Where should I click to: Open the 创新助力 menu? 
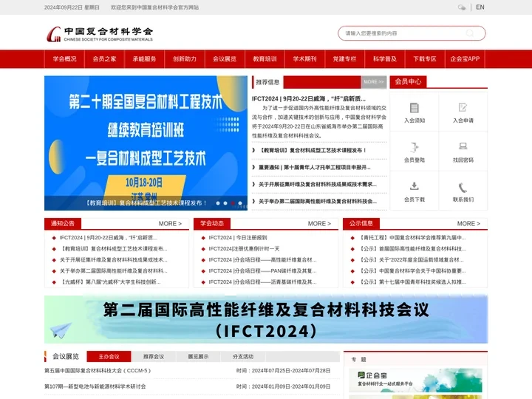(185, 59)
